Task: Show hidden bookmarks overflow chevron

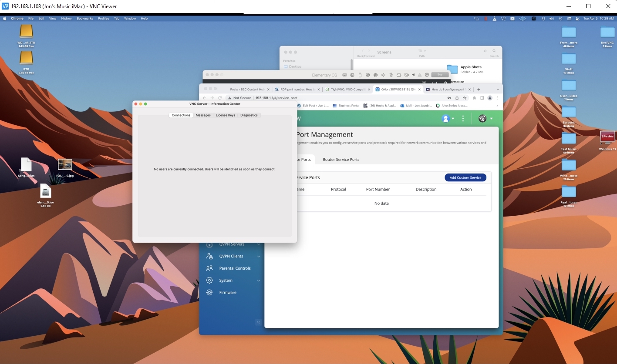Action: [497, 106]
